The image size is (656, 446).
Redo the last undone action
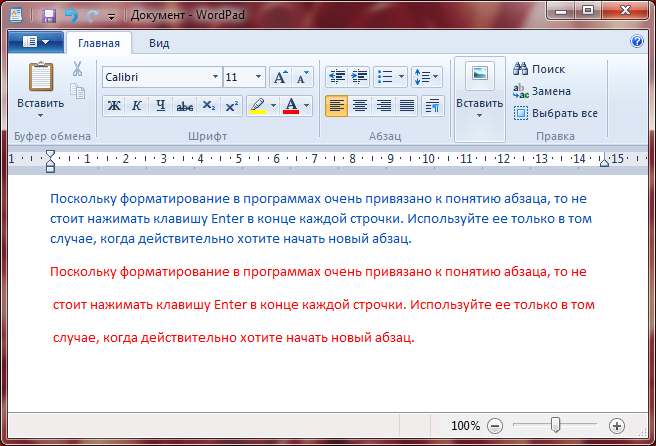coord(92,16)
